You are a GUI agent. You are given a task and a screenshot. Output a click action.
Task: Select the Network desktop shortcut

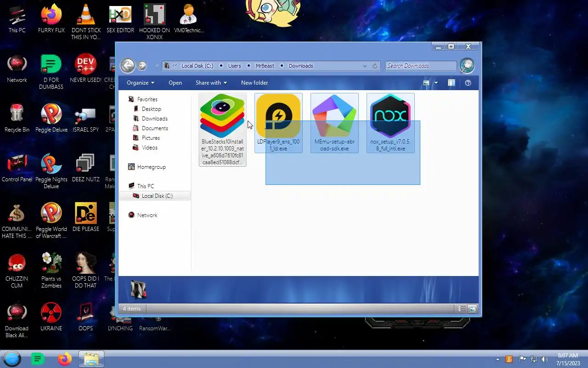[x=17, y=69]
